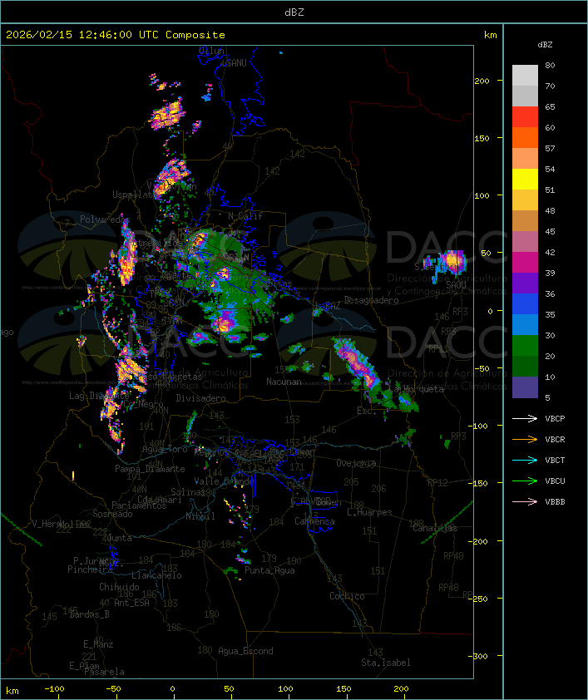This screenshot has height=700, width=588.
Task: Click the VBCU legend label
Action: click(x=555, y=481)
